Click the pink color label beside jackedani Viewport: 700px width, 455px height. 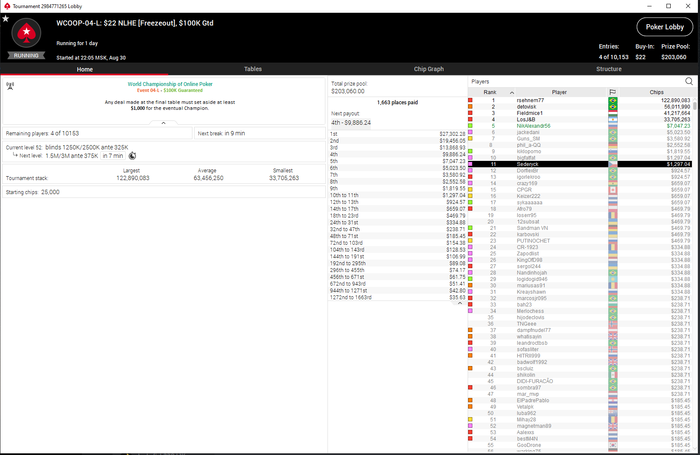coord(470,132)
